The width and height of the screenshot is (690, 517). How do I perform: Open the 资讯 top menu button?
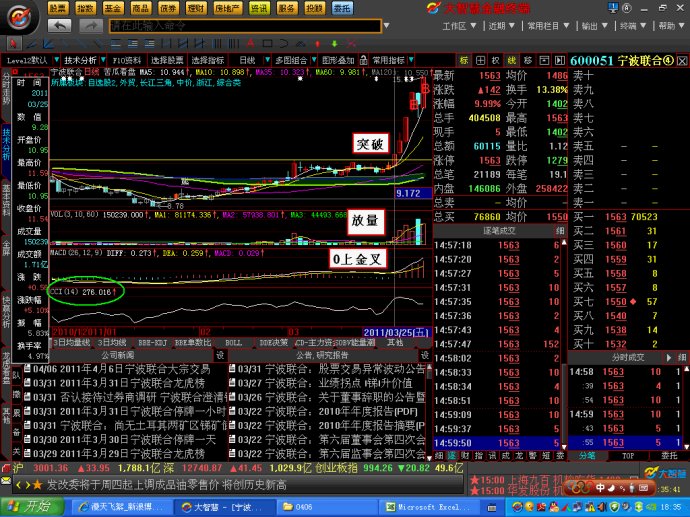pyautogui.click(x=259, y=8)
